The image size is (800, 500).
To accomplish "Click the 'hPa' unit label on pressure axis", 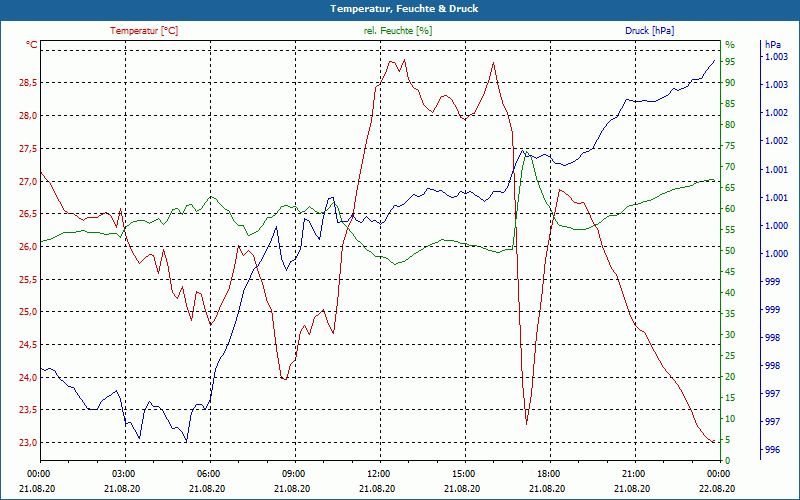I will tap(773, 45).
